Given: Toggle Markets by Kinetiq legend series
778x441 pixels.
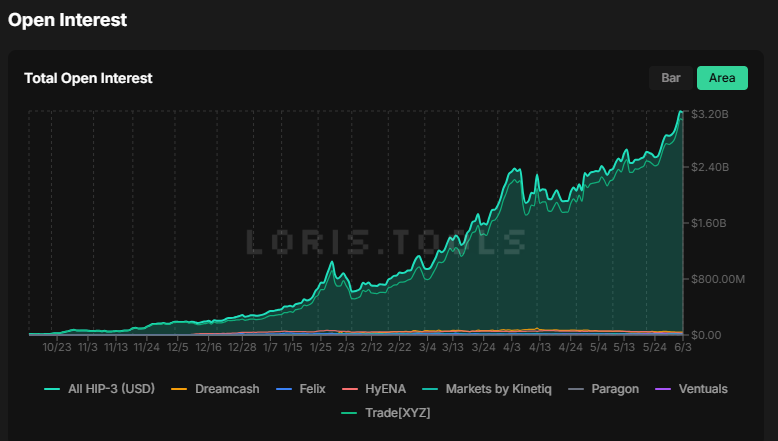Looking at the screenshot, I should coord(487,389).
